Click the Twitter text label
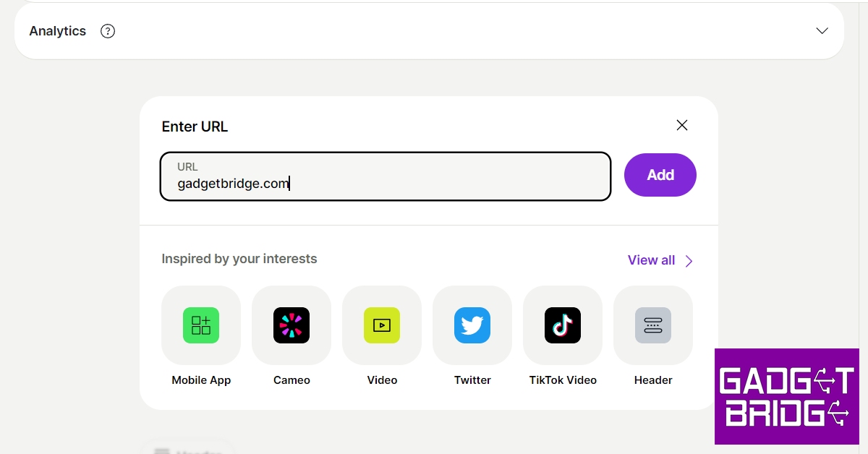Image resolution: width=868 pixels, height=454 pixels. (x=472, y=380)
